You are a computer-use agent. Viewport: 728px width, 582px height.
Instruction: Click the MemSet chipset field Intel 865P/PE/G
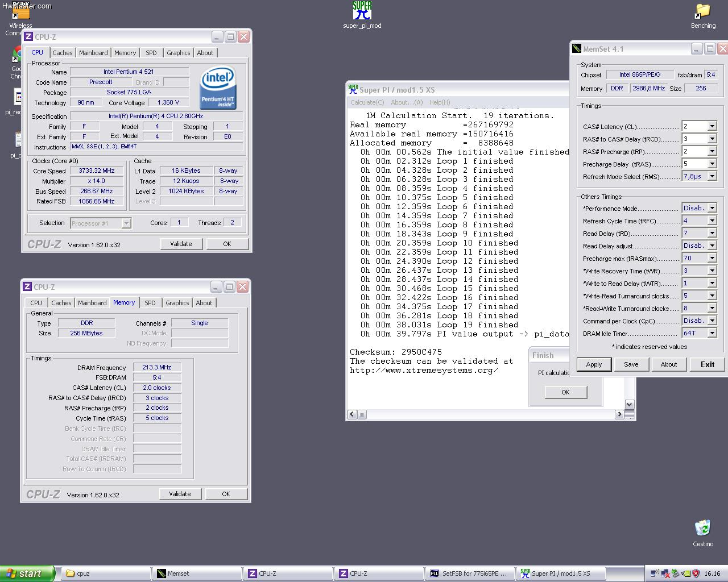640,74
